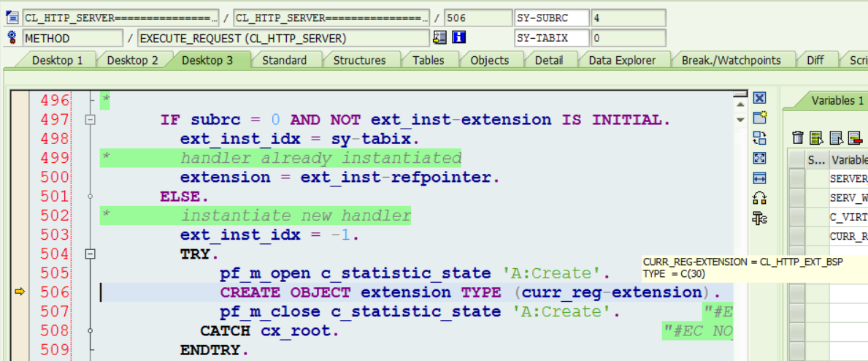
Task: Open the Structures tab
Action: click(x=359, y=61)
